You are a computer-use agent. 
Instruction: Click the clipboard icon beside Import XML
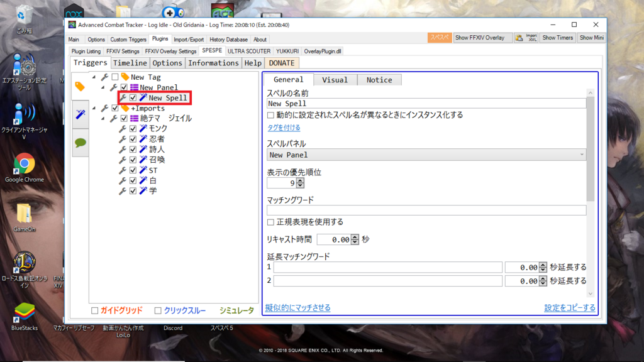[x=519, y=38]
